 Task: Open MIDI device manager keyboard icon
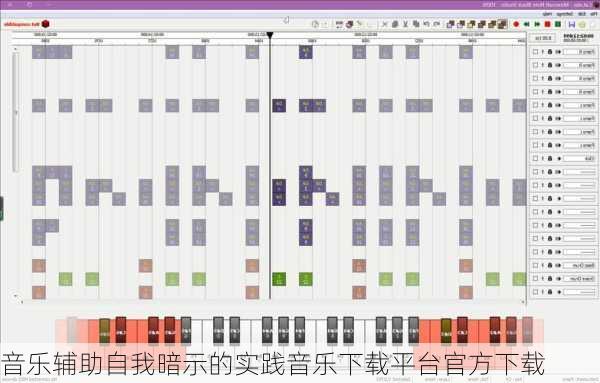click(339, 24)
